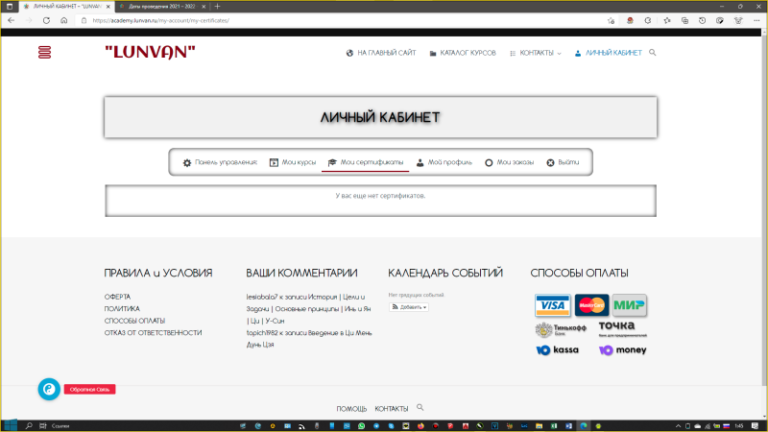Image resolution: width=768 pixels, height=432 pixels.
Task: Click the page vertical scrollbar
Action: tap(764, 211)
